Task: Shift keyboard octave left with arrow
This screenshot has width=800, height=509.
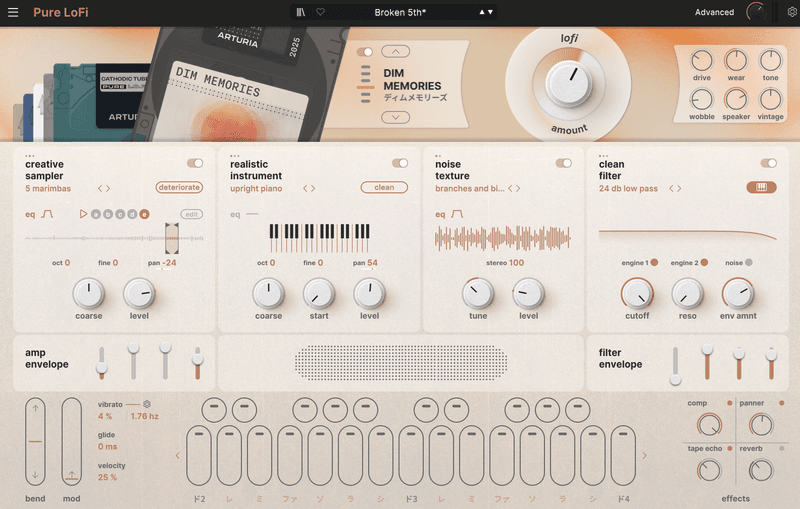Action: pyautogui.click(x=178, y=455)
